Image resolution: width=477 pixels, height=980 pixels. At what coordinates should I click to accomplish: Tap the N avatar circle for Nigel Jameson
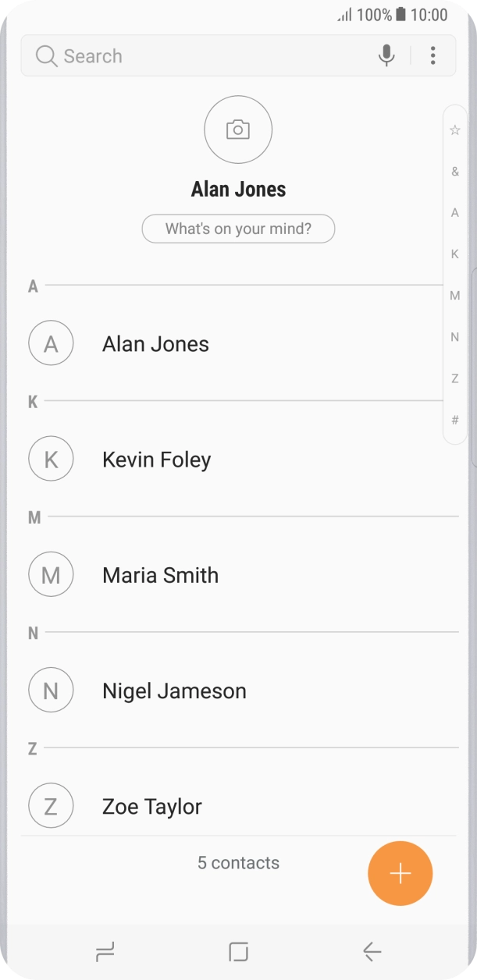[51, 691]
